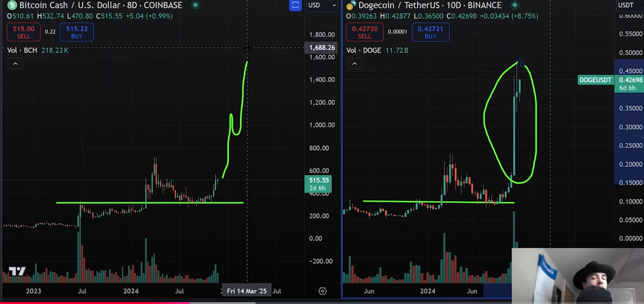Image resolution: width=644 pixels, height=304 pixels.
Task: Click the Dogecoin coin logo icon
Action: point(350,6)
